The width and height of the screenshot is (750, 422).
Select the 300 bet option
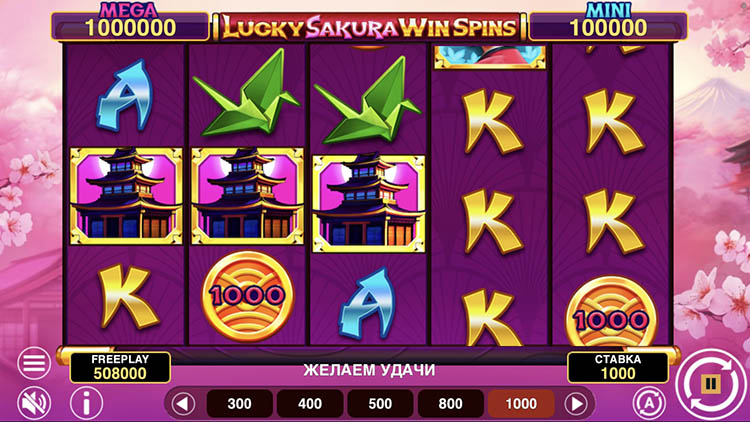(x=240, y=404)
